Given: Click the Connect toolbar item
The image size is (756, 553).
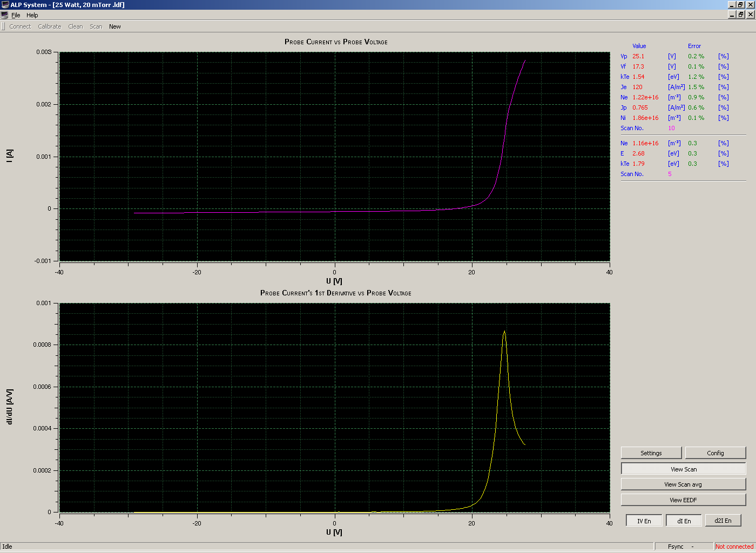Looking at the screenshot, I should [x=20, y=26].
